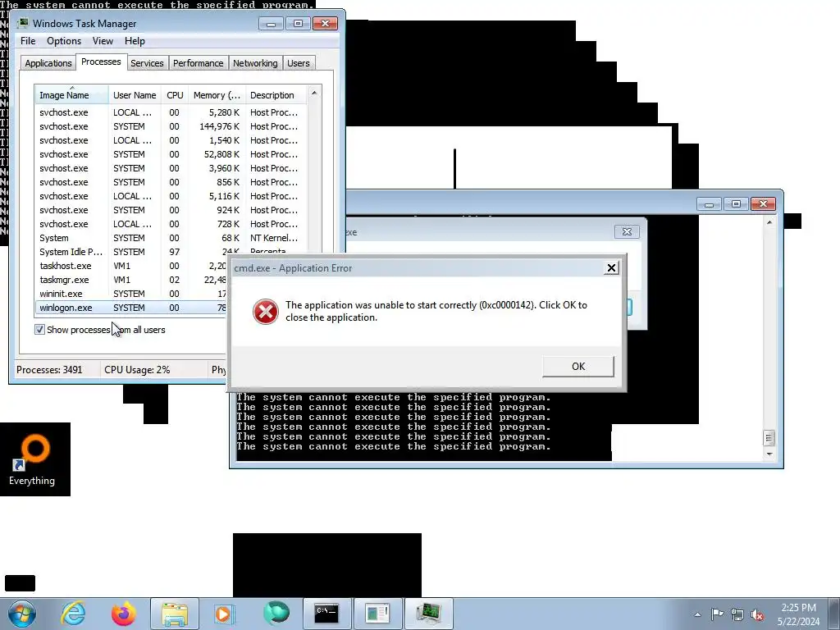840x630 pixels.
Task: Select the winlogon.exe process row
Action: pyautogui.click(x=131, y=308)
